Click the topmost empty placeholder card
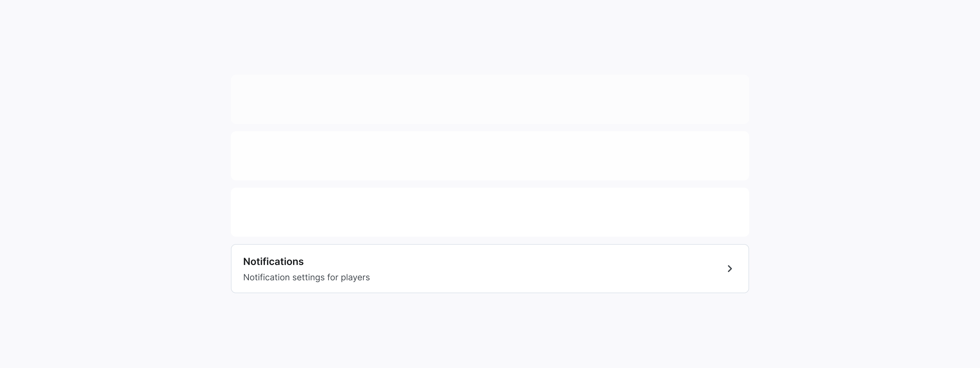980x368 pixels. tap(490, 99)
